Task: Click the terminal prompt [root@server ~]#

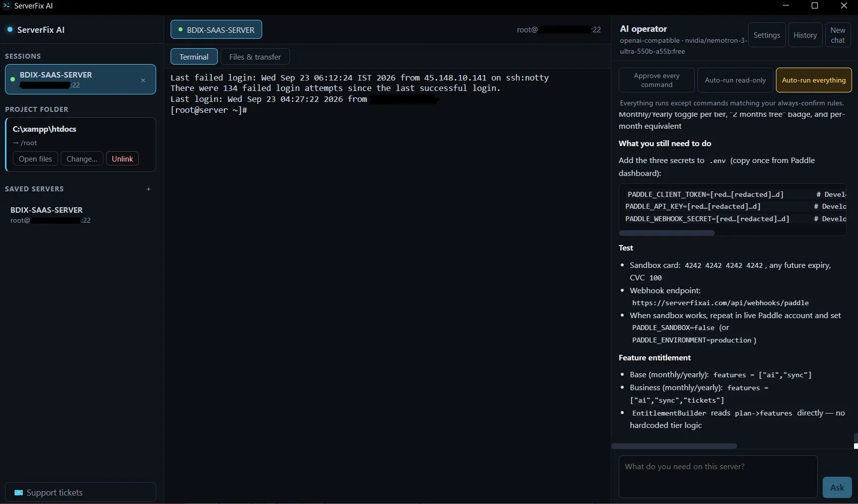Action: click(x=209, y=110)
